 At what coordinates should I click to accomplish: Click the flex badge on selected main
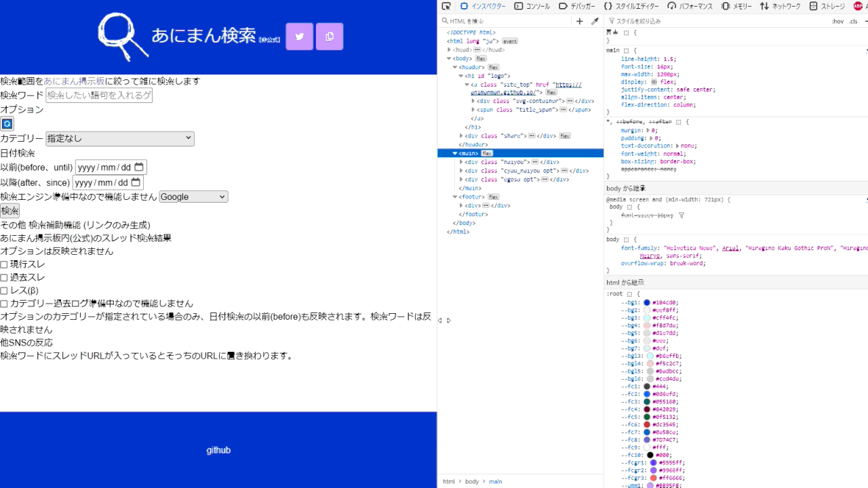point(487,153)
